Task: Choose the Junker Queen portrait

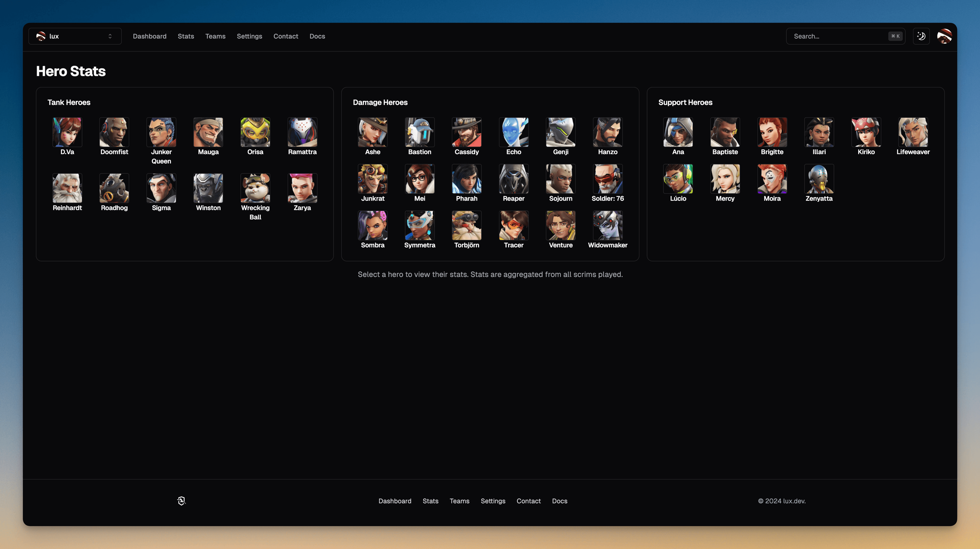Action: [161, 132]
